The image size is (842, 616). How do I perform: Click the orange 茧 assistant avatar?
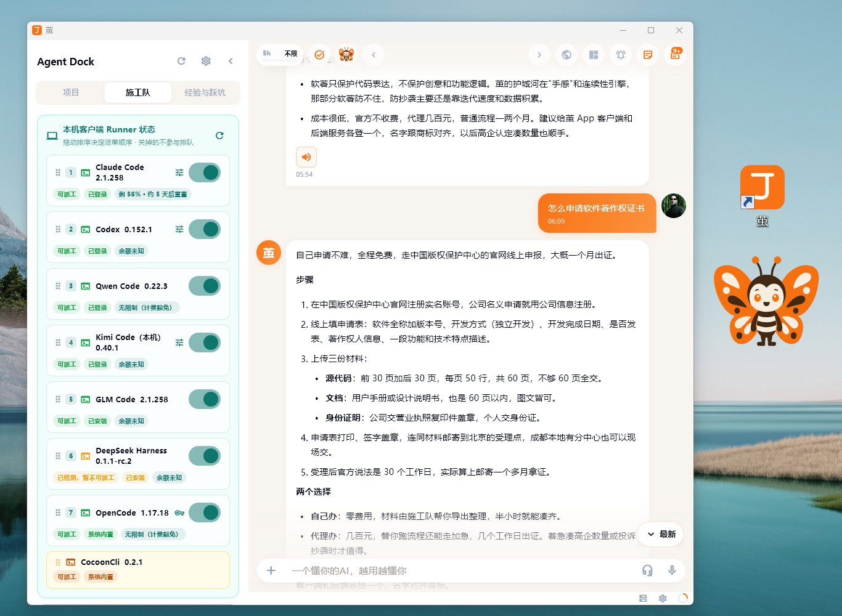coord(269,253)
